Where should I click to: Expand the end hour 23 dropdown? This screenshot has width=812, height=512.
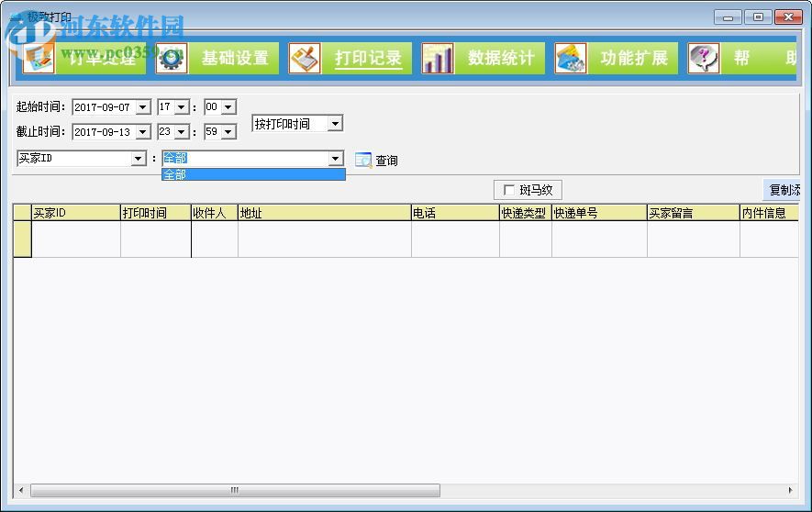coord(182,132)
